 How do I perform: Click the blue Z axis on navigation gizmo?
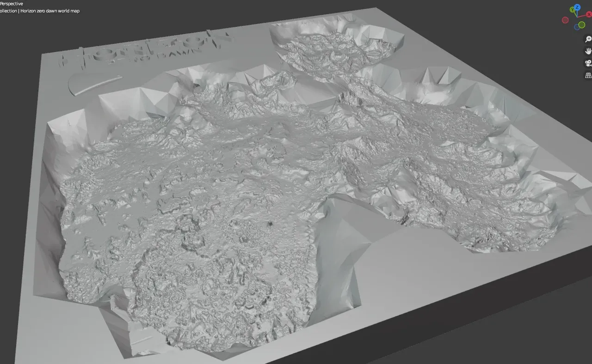pyautogui.click(x=577, y=7)
